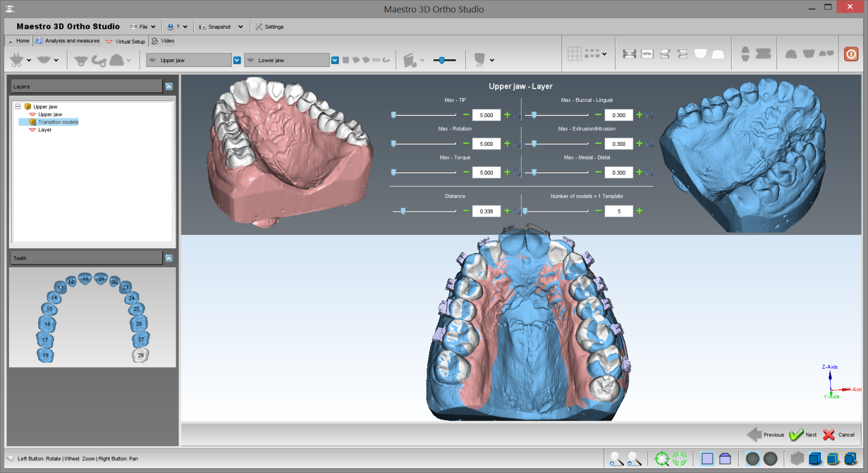
Task: Toggle tooth 28 in the Teeth chart
Action: 141,355
